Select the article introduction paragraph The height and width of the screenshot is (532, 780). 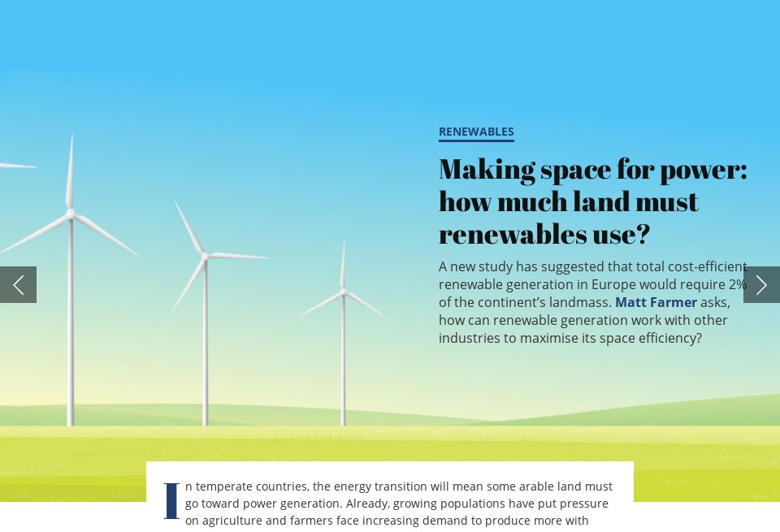click(398, 504)
